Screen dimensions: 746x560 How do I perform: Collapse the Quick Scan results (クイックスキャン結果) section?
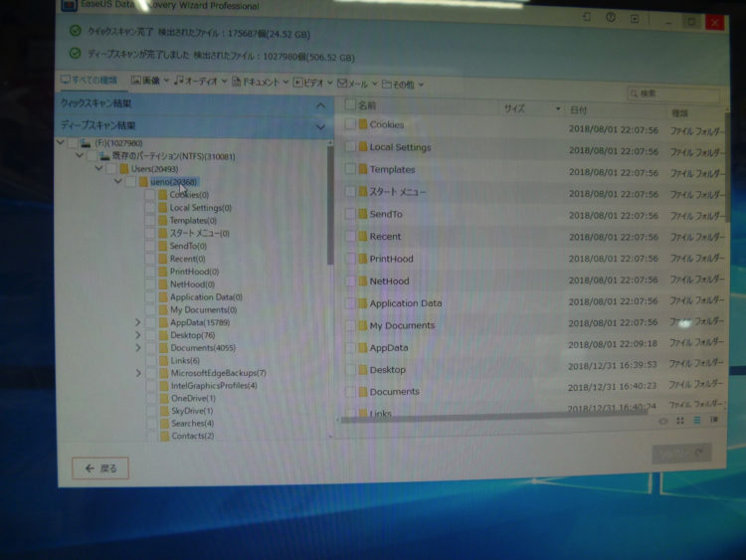pyautogui.click(x=320, y=105)
